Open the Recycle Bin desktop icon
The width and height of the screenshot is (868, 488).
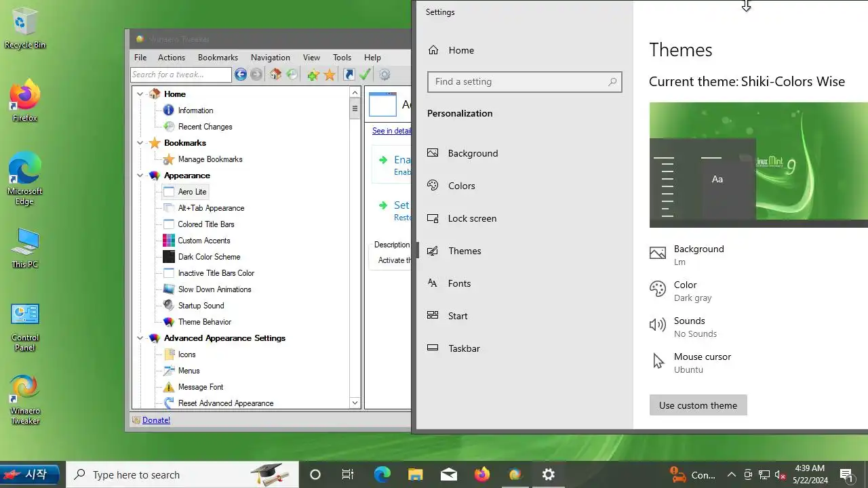coord(25,28)
